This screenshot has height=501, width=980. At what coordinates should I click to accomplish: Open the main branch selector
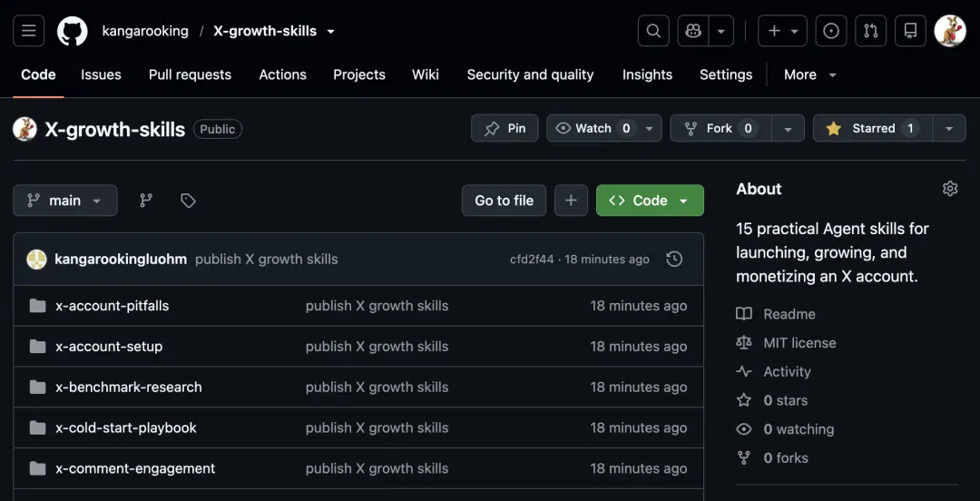[65, 201]
